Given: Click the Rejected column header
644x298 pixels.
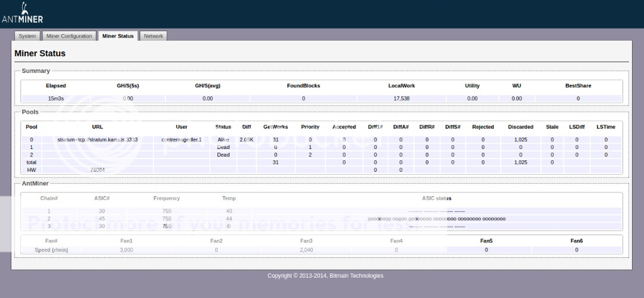Looking at the screenshot, I should (x=483, y=127).
